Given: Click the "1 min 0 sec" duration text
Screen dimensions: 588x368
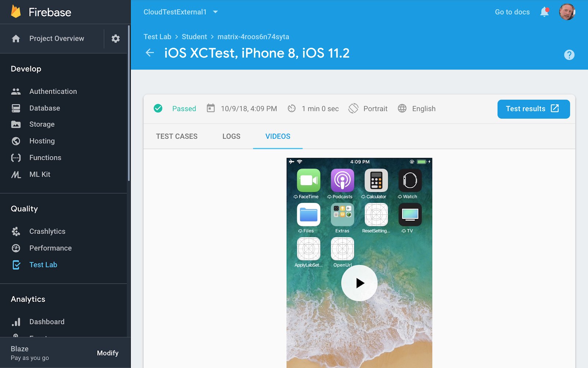Looking at the screenshot, I should coord(320,109).
